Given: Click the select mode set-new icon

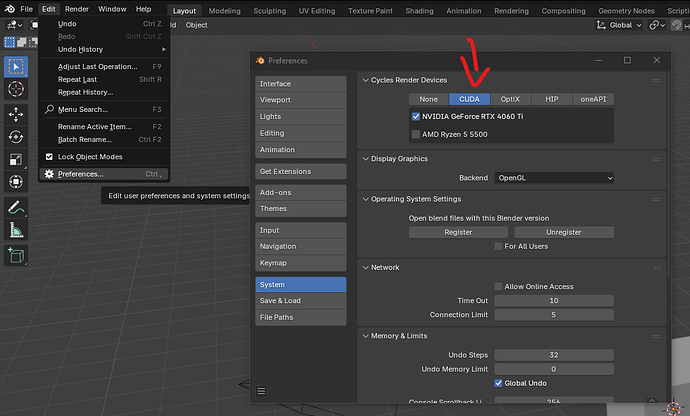Looking at the screenshot, I should [x=9, y=42].
